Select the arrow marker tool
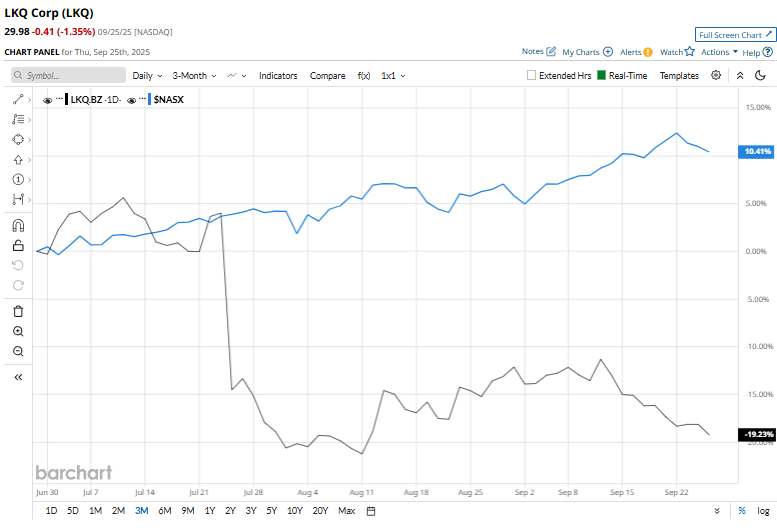 tap(18, 159)
